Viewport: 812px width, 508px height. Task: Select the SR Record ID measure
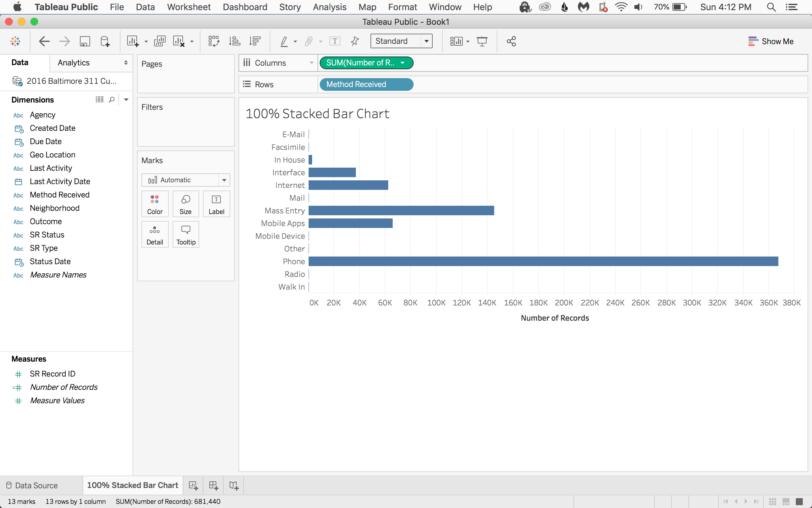(52, 374)
